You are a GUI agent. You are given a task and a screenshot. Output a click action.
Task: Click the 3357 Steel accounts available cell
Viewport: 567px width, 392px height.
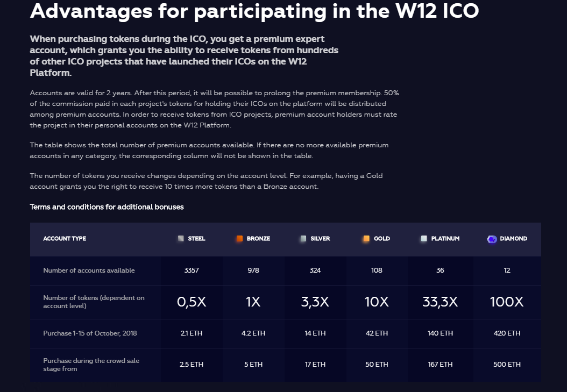pyautogui.click(x=192, y=270)
